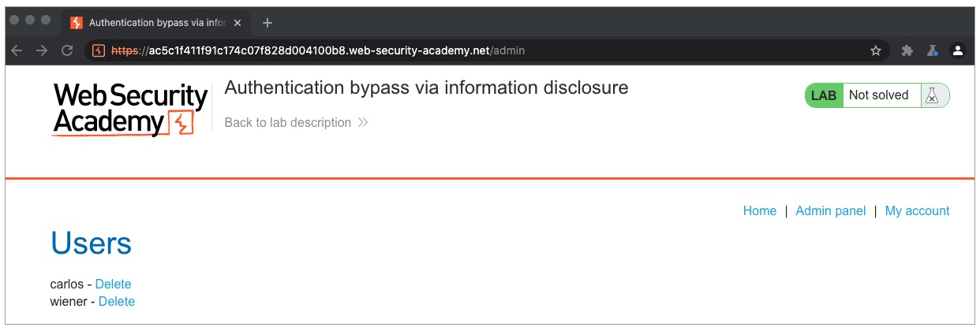Click the Burp site info icon

pyautogui.click(x=99, y=50)
